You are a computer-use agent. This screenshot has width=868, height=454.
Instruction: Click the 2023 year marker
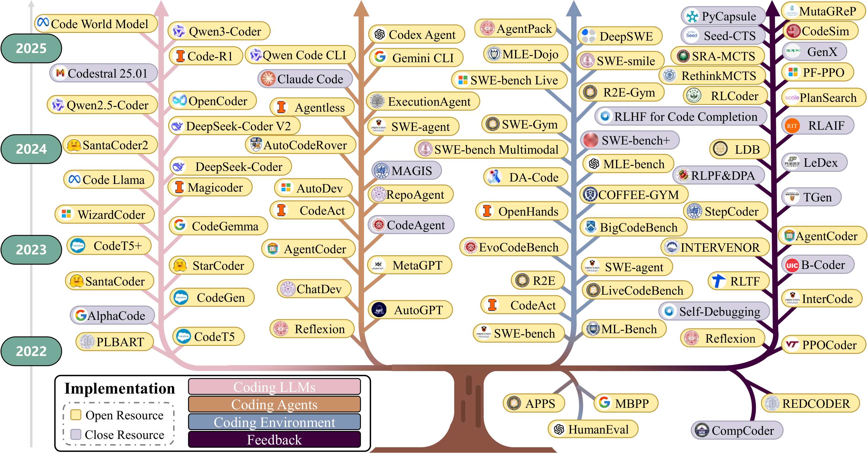[x=31, y=250]
